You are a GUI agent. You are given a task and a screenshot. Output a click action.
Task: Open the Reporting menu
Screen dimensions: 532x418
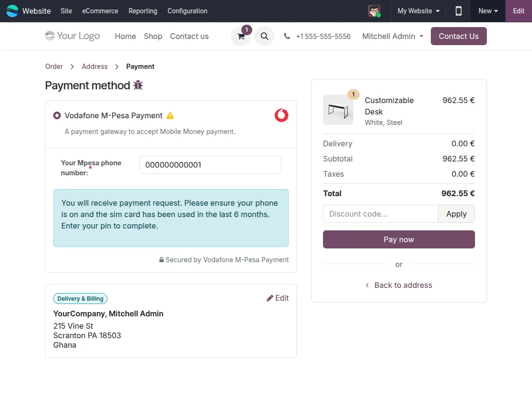(143, 11)
